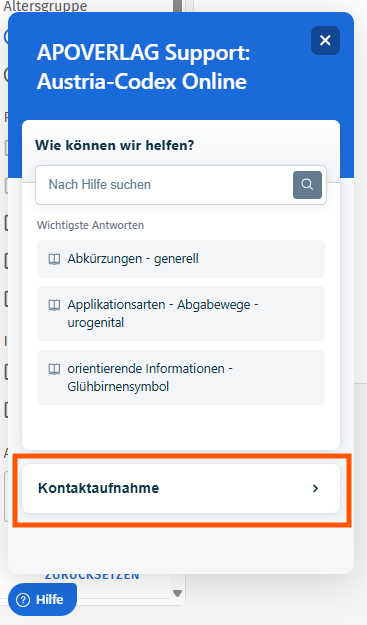Click the 'Wie können wir helfen?' heading

click(114, 145)
